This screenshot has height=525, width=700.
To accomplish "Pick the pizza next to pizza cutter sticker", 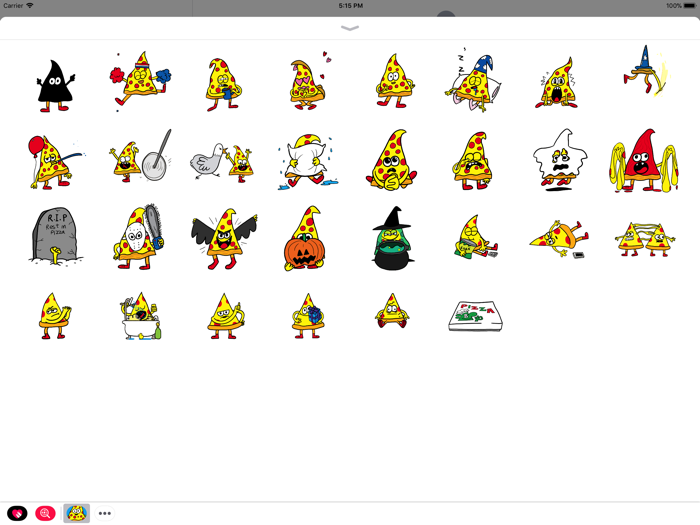I will (140, 156).
